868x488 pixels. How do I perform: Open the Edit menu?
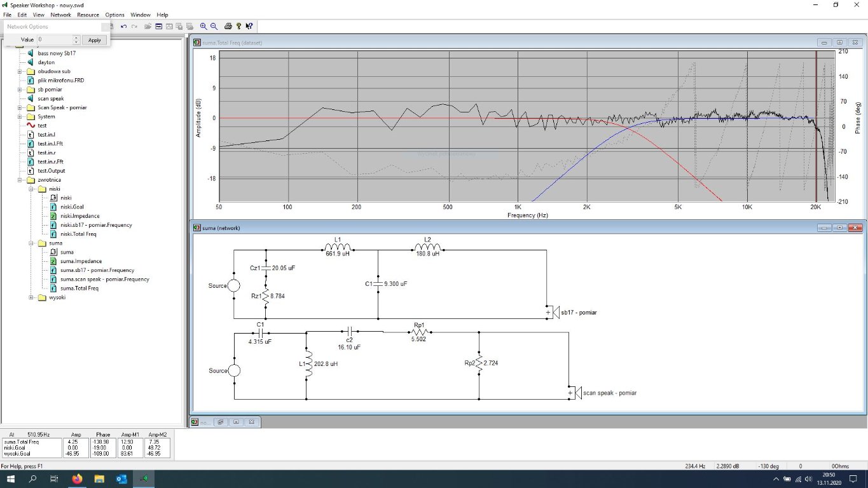[22, 15]
